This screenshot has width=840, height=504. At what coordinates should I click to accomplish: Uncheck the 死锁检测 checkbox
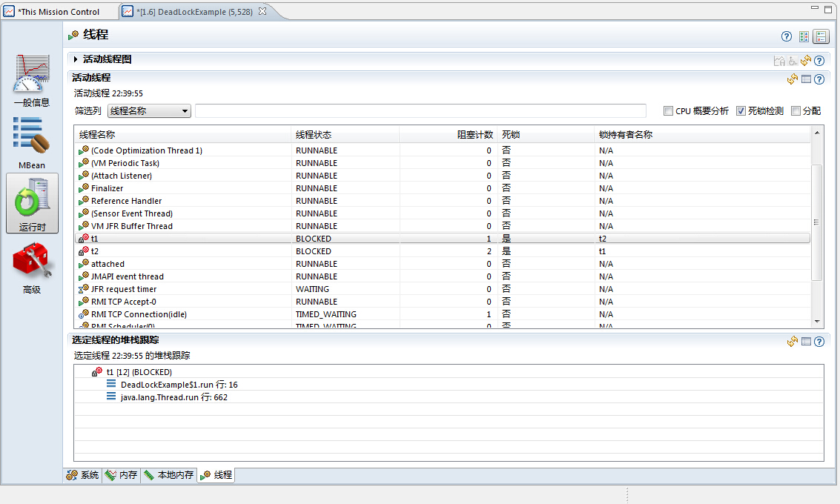point(741,111)
